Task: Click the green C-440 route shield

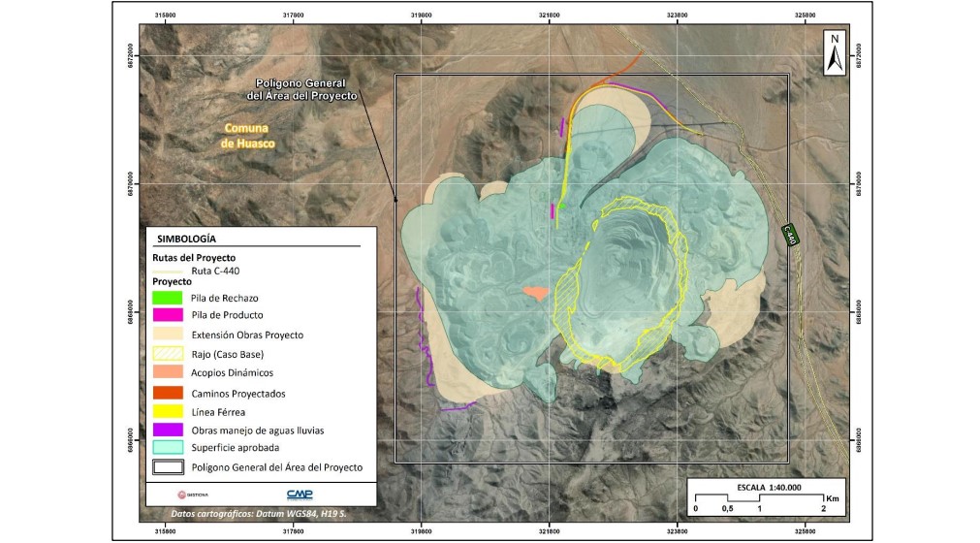Action: pos(790,235)
